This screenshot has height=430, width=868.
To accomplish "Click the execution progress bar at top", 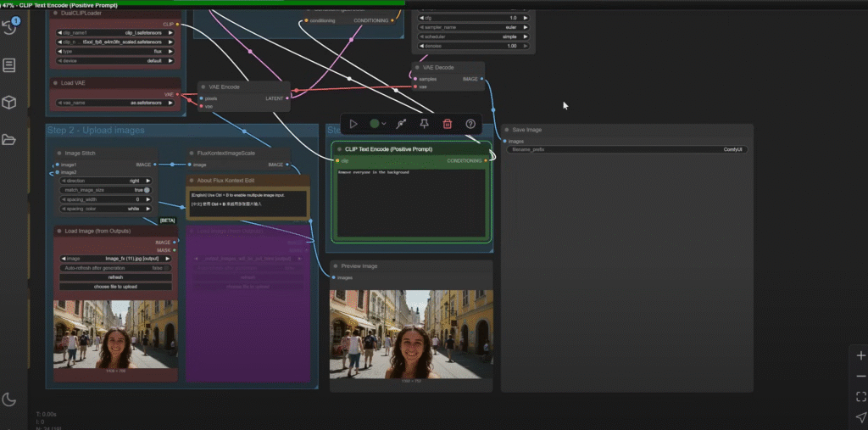I will coord(203,3).
